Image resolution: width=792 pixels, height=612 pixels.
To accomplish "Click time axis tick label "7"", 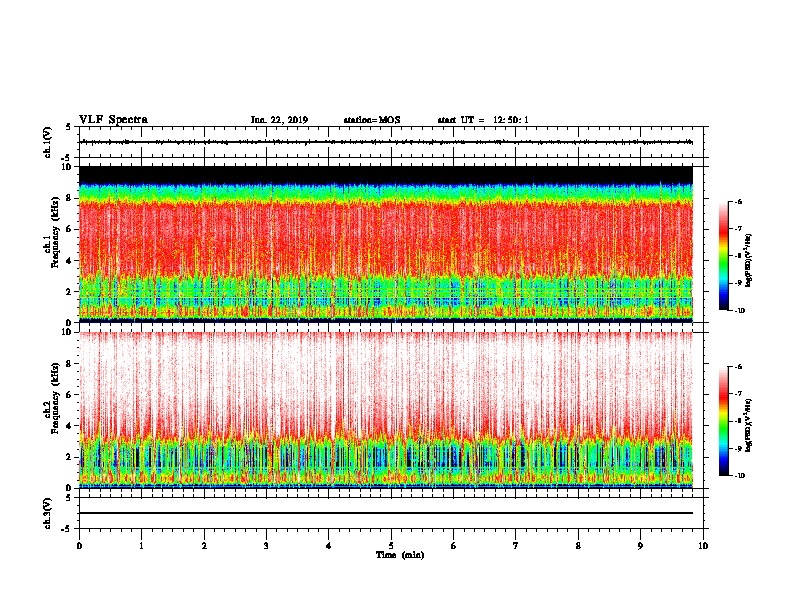I will tap(516, 546).
